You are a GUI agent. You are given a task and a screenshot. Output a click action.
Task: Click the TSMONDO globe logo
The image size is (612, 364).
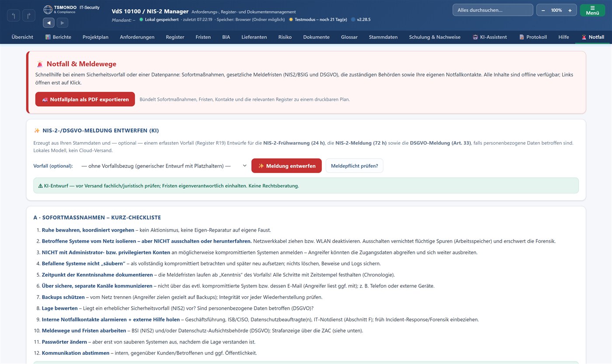[x=48, y=9]
